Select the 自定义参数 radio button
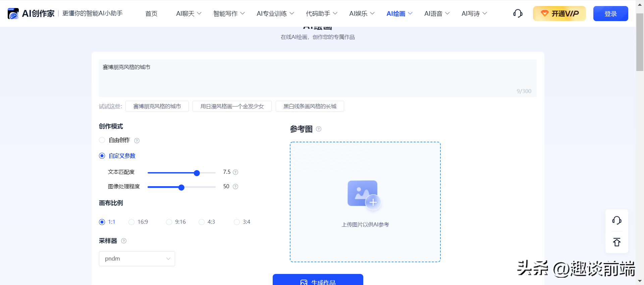Image resolution: width=644 pixels, height=285 pixels. pos(102,156)
